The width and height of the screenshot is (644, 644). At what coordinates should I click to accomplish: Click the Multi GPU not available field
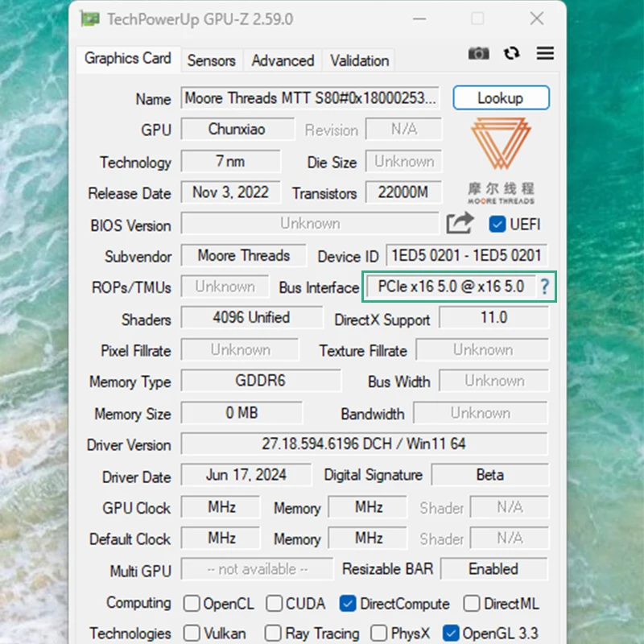[x=257, y=569]
